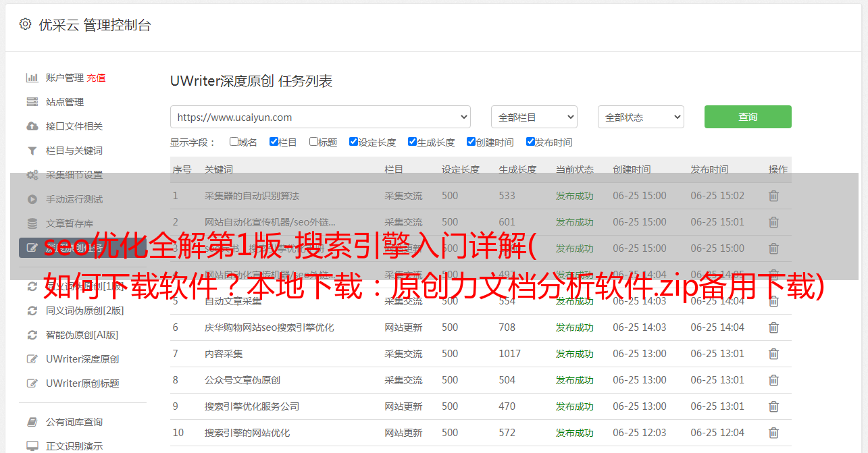This screenshot has width=868, height=453.
Task: Click the 当前状态 column header
Action: pyautogui.click(x=575, y=169)
